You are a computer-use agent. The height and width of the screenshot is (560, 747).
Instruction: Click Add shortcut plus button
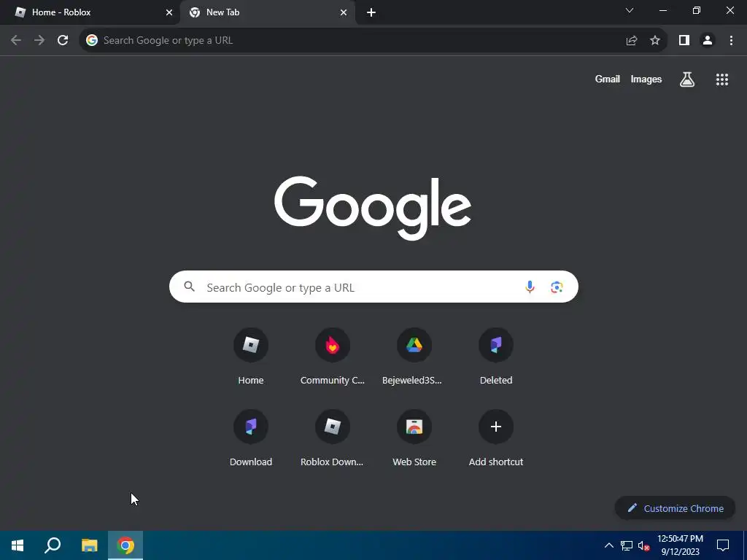click(496, 427)
